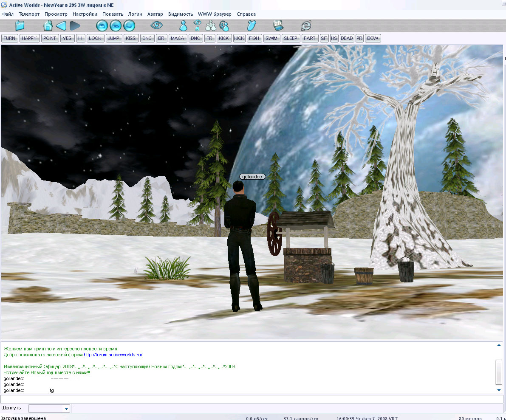Screen dimensions: 506x420
Task: Trigger the LOOK gesture button
Action: [95, 38]
